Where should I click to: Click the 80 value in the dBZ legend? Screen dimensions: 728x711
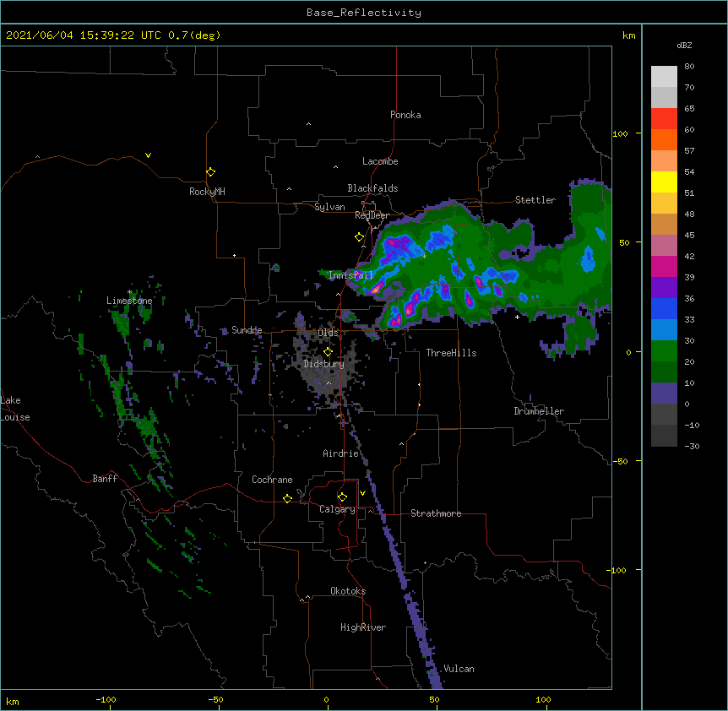coord(689,67)
